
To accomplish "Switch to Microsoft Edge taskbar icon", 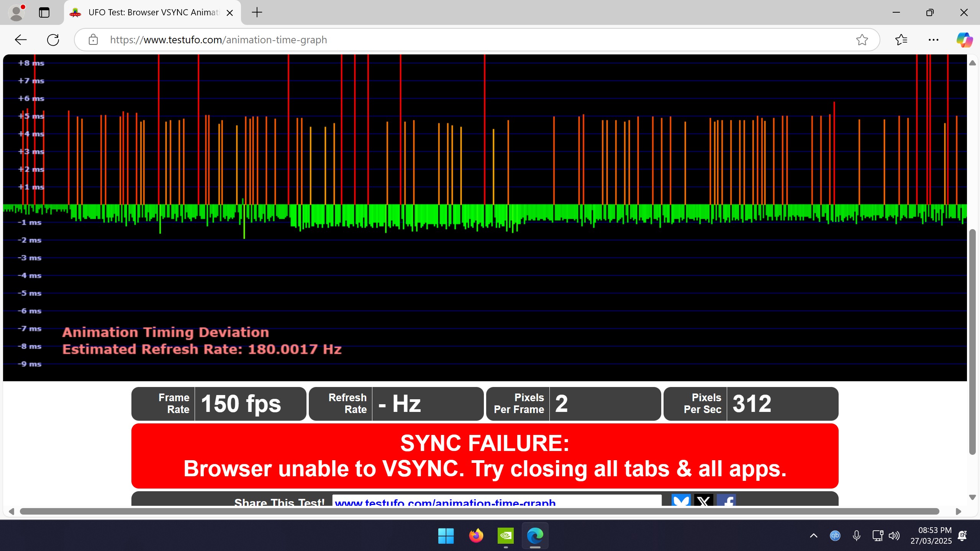I will [535, 536].
